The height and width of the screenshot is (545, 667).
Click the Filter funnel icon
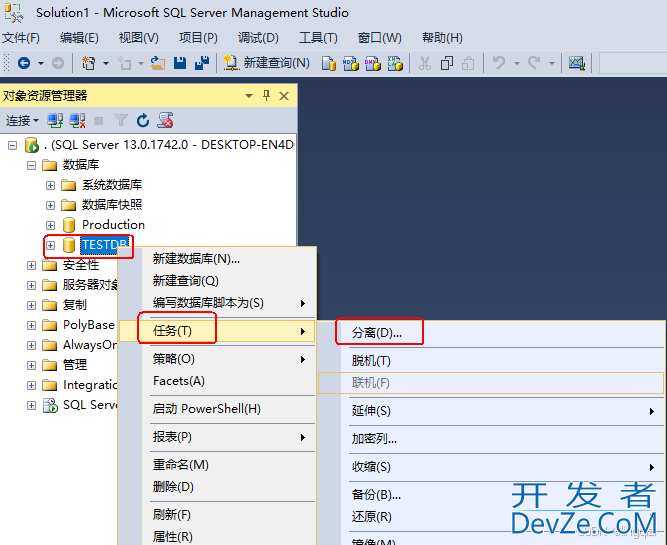click(121, 121)
